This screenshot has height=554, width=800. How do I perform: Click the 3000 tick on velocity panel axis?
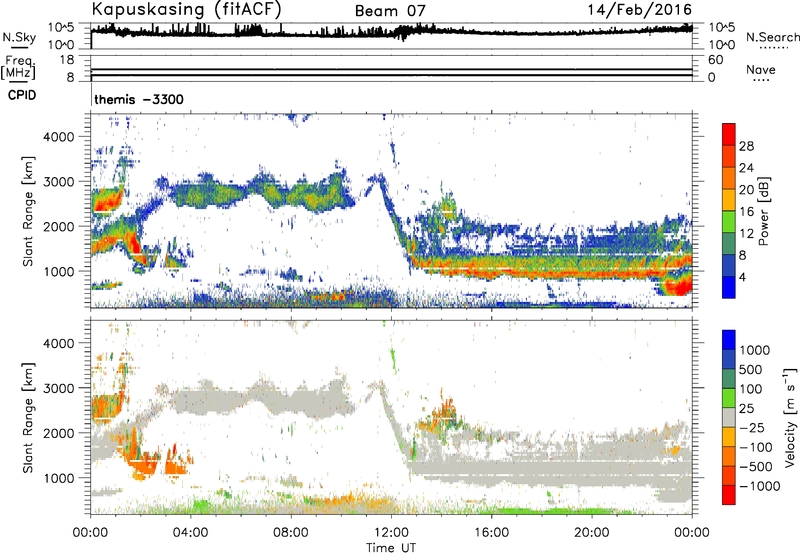(58, 388)
